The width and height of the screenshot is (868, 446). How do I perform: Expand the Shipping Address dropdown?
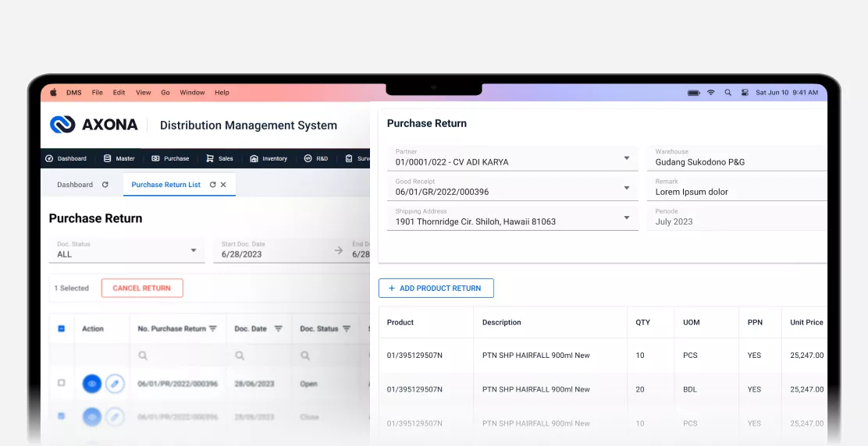pyautogui.click(x=626, y=218)
